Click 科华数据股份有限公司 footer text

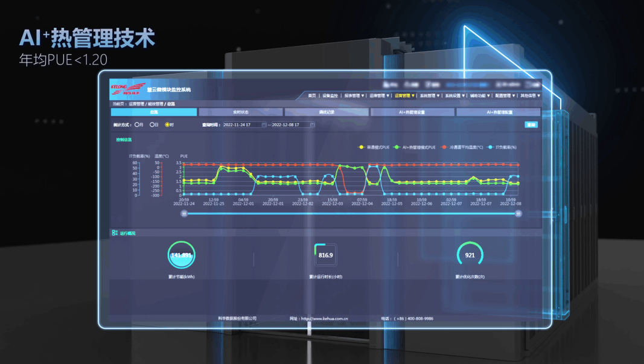[x=237, y=318]
